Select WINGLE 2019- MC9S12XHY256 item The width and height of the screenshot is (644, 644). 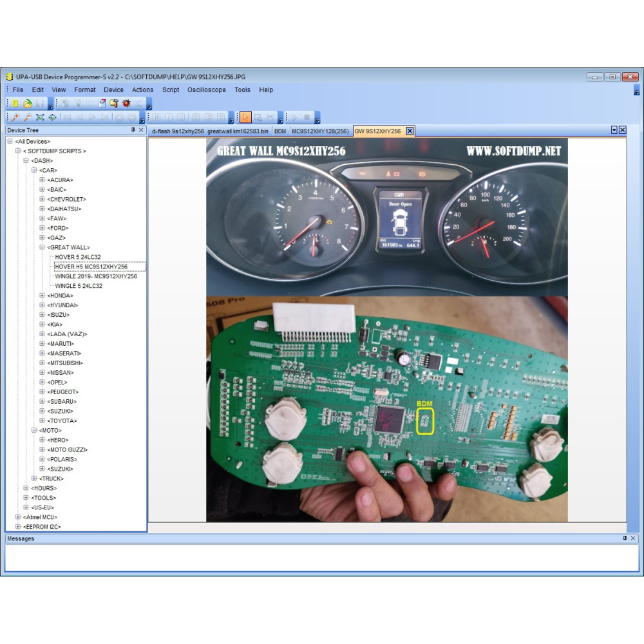[x=96, y=276]
